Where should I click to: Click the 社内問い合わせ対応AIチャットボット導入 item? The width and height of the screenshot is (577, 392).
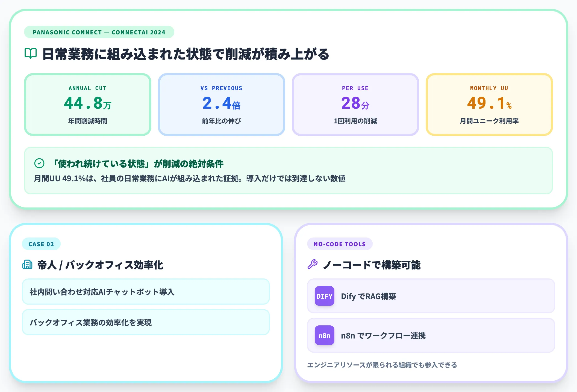click(x=146, y=292)
